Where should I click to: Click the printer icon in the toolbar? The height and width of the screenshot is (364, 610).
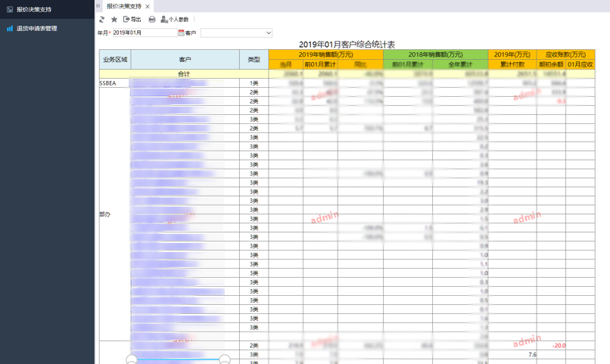[152, 20]
